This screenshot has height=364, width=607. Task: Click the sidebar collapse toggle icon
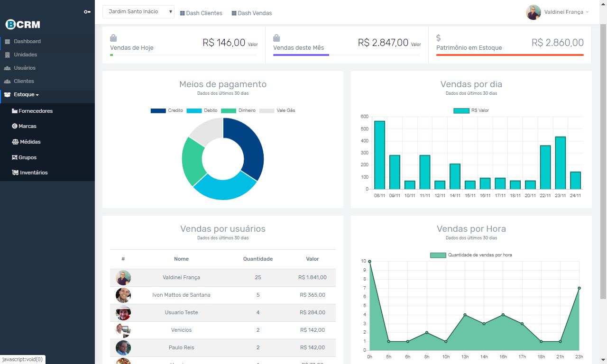[x=87, y=12]
